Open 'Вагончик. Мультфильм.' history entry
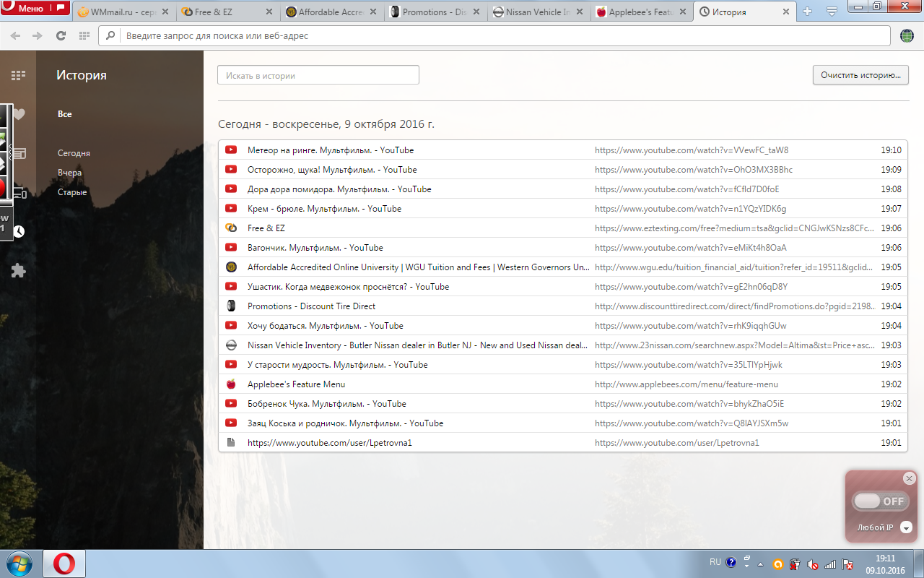This screenshot has width=924, height=578. [x=315, y=248]
